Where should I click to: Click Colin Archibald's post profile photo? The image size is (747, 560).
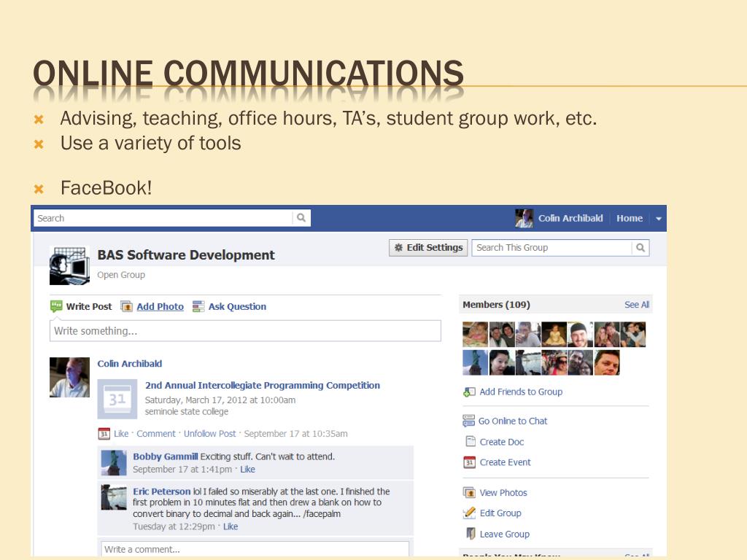click(x=69, y=377)
